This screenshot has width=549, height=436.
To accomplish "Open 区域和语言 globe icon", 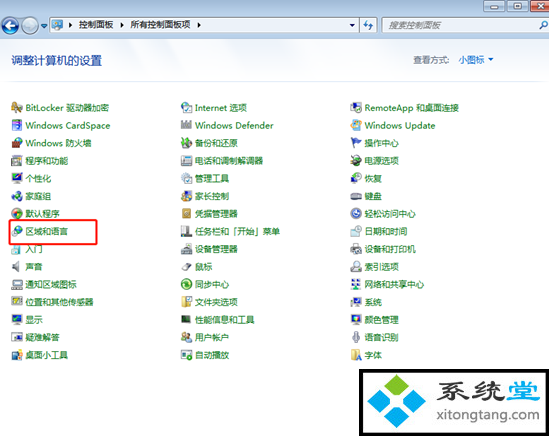I will (16, 231).
